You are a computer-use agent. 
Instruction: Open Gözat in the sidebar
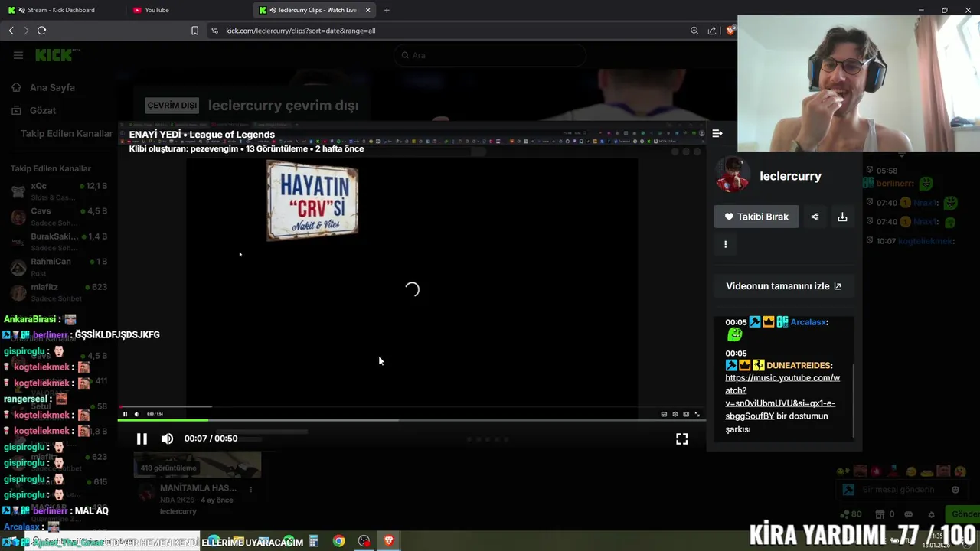point(34,110)
